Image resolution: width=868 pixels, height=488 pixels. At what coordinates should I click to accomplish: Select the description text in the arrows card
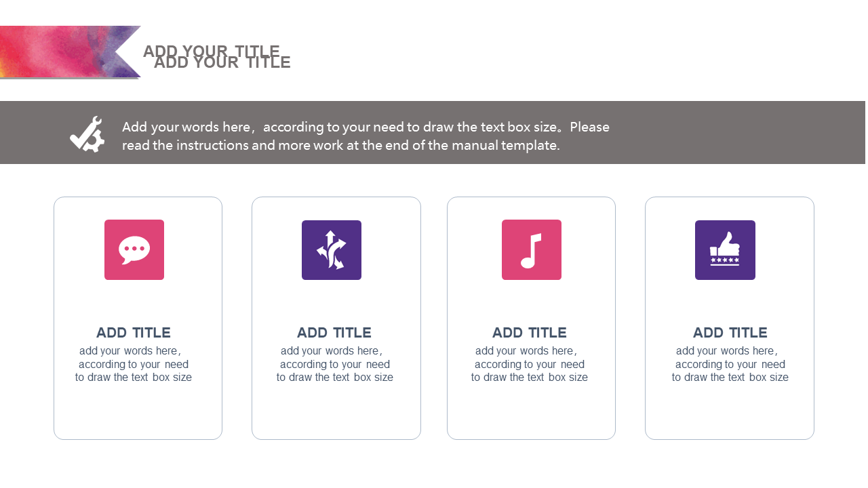click(335, 364)
